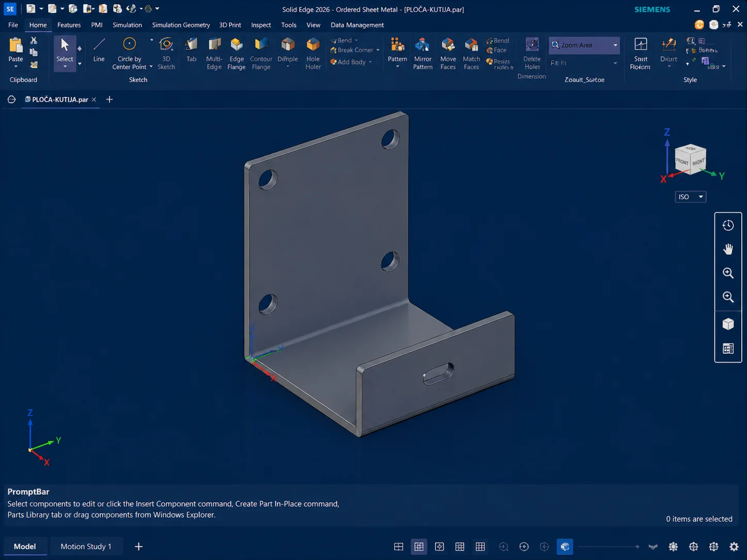The height and width of the screenshot is (560, 747).
Task: Toggle the circular target icon in status bar
Action: (x=524, y=547)
